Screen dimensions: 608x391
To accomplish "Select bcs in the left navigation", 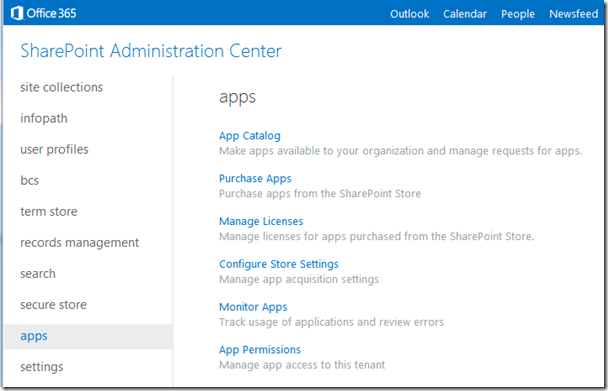I will [29, 180].
